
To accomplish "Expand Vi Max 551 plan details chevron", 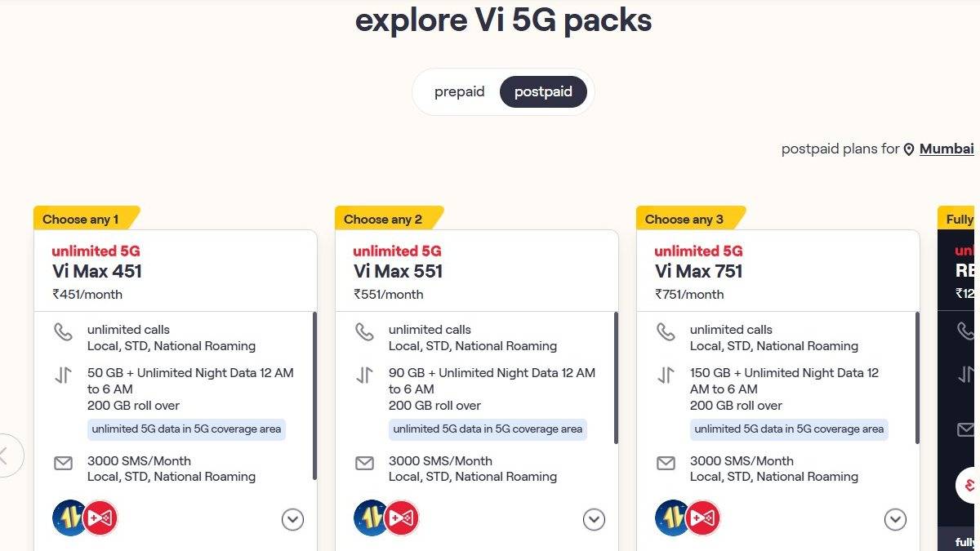I will coord(594,519).
